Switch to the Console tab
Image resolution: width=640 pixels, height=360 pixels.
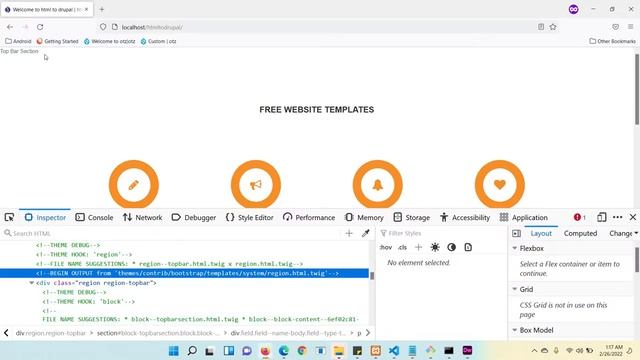tap(94, 217)
